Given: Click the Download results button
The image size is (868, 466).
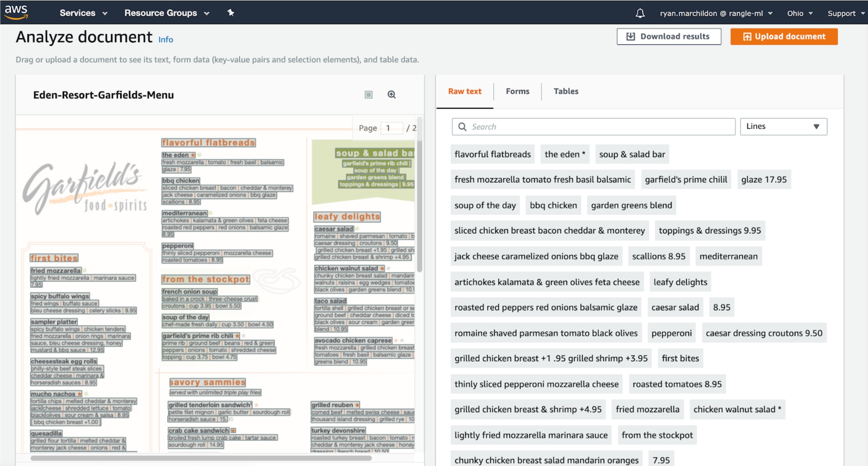Looking at the screenshot, I should click(x=669, y=36).
